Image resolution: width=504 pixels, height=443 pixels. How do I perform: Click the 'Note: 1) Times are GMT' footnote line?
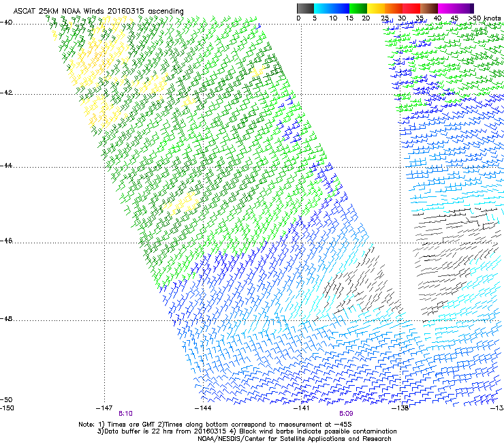215,425
